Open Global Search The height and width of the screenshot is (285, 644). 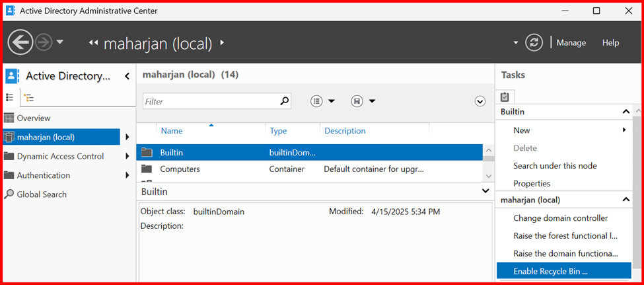coord(41,194)
